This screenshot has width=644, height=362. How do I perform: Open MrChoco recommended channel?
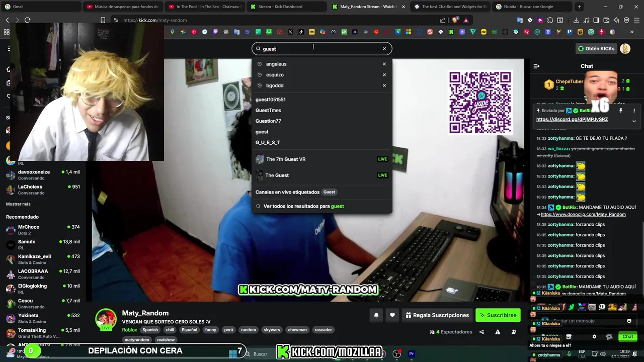pos(43,230)
